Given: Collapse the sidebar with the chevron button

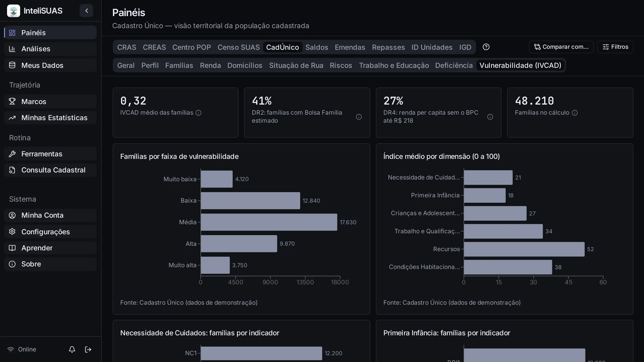Looking at the screenshot, I should 86,11.
